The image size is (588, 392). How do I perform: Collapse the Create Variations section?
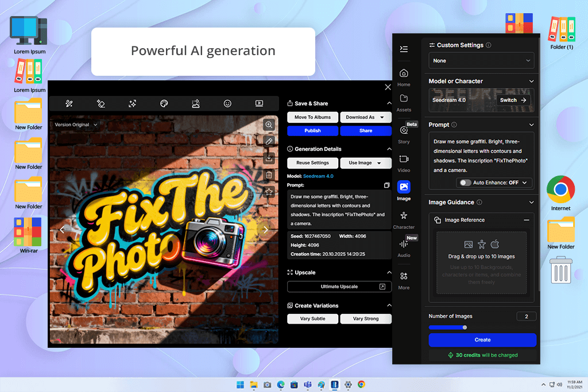point(389,306)
